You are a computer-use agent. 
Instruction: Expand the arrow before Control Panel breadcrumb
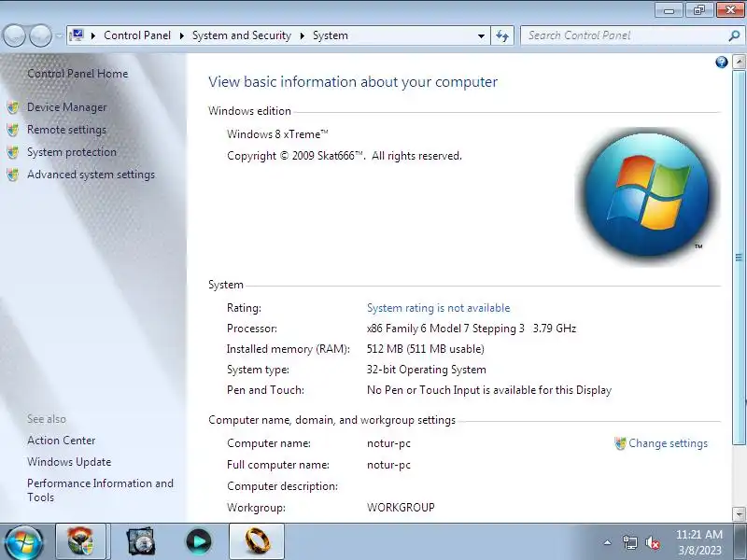[93, 35]
